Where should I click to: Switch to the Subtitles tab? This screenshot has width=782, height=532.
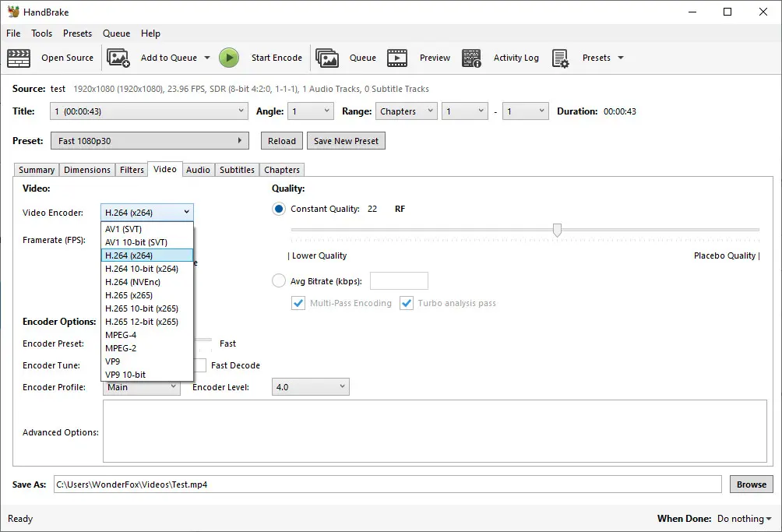(237, 170)
